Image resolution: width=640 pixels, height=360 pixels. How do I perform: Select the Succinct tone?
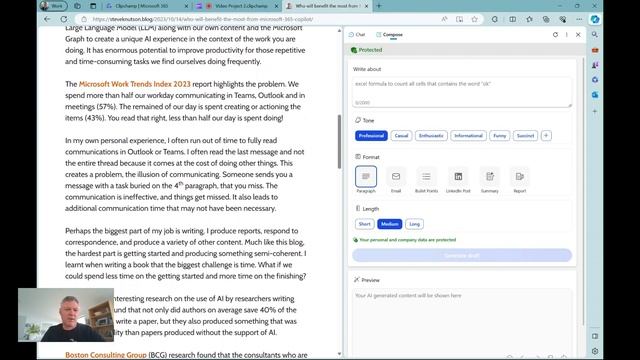(x=525, y=136)
